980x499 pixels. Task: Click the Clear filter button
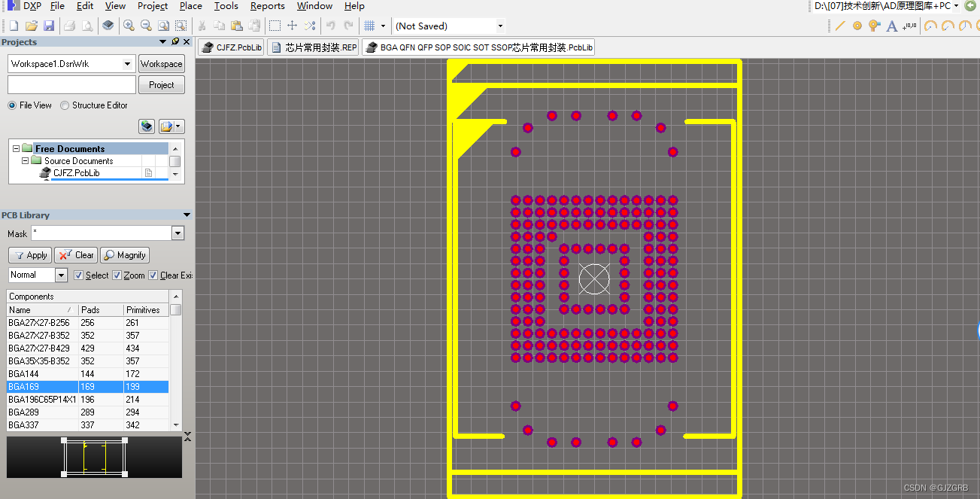[x=76, y=255]
